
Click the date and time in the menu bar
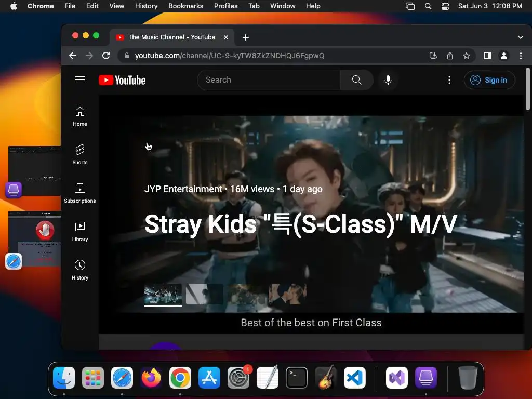tap(490, 6)
